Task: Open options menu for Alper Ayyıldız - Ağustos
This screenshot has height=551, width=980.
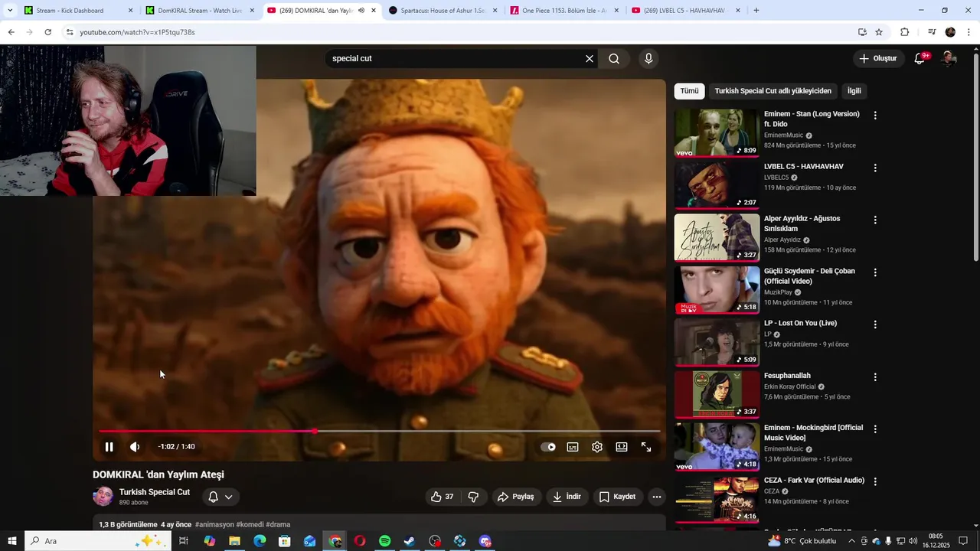Action: point(875,220)
